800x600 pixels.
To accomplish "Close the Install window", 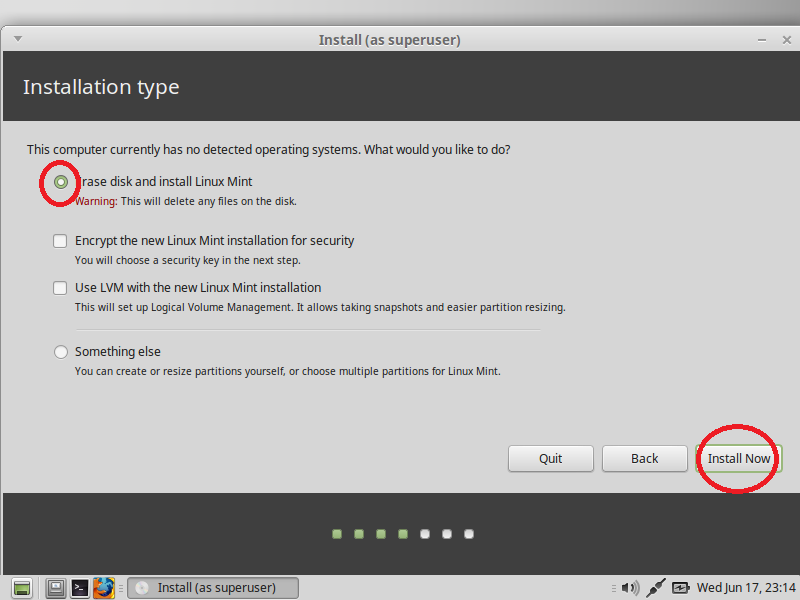I will tap(787, 40).
